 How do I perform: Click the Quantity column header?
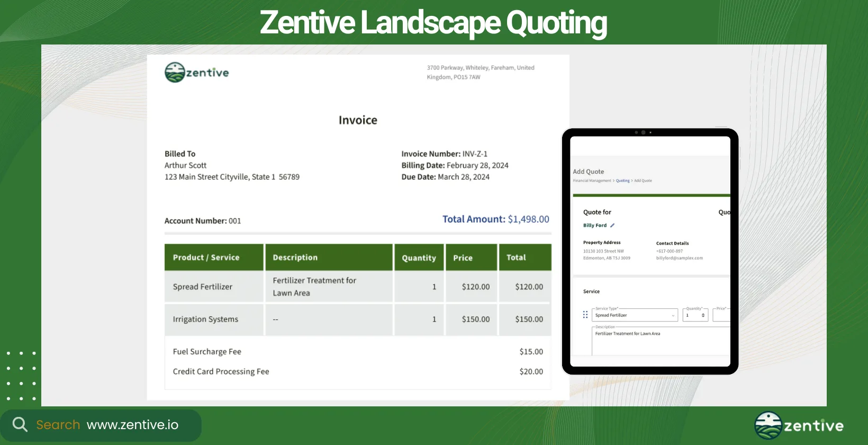pyautogui.click(x=419, y=257)
